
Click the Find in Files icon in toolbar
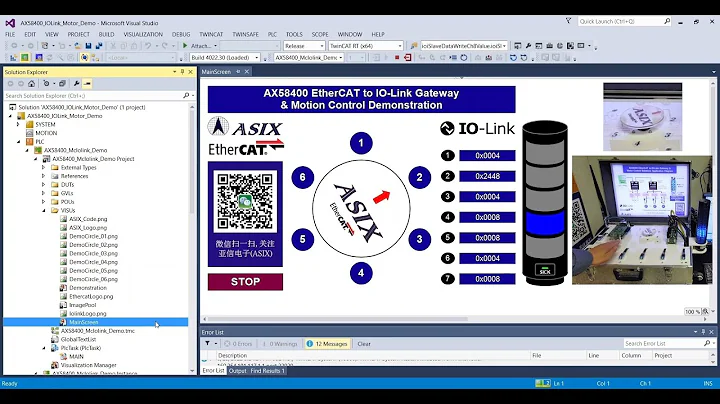[x=414, y=46]
